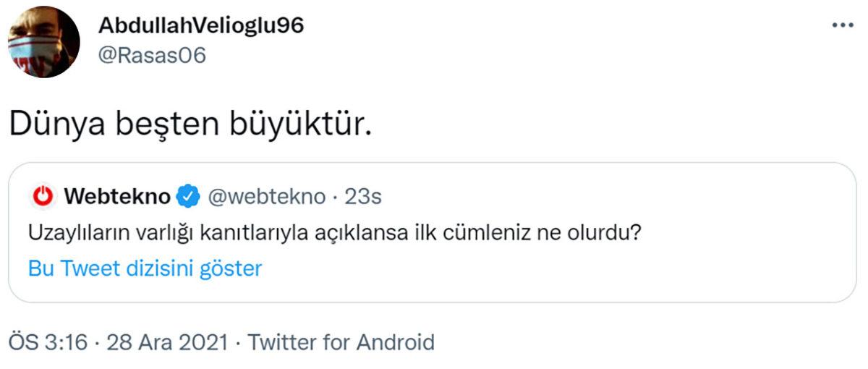Click "Uzaylıların" in the quoted tweet text
The width and height of the screenshot is (868, 369).
(x=67, y=234)
